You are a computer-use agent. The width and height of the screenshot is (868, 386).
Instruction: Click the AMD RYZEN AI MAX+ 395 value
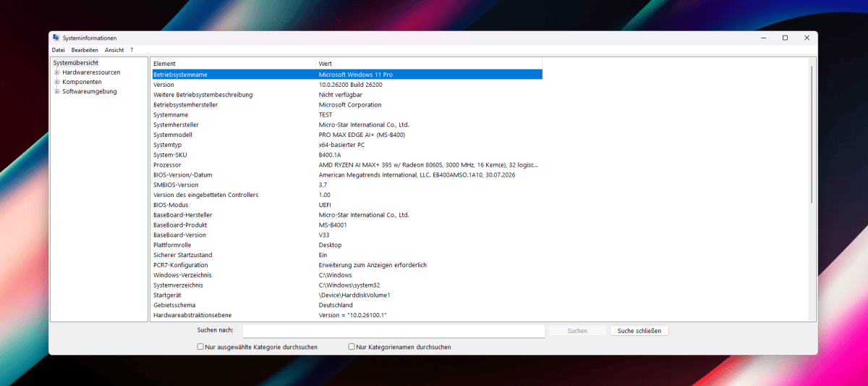pyautogui.click(x=428, y=165)
